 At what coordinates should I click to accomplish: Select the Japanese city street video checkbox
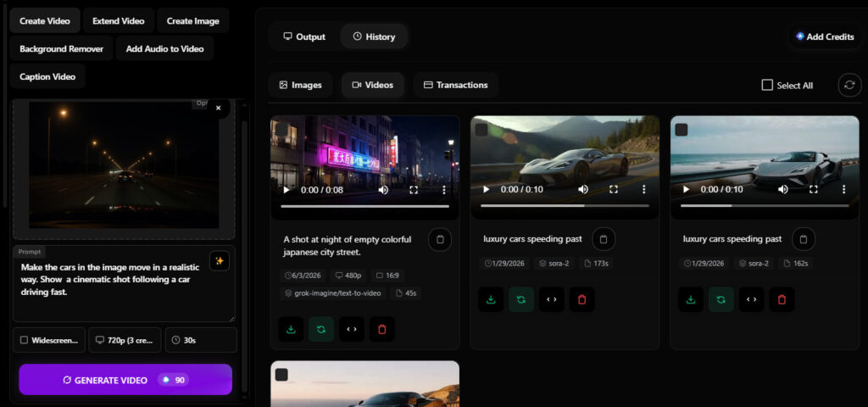point(281,129)
